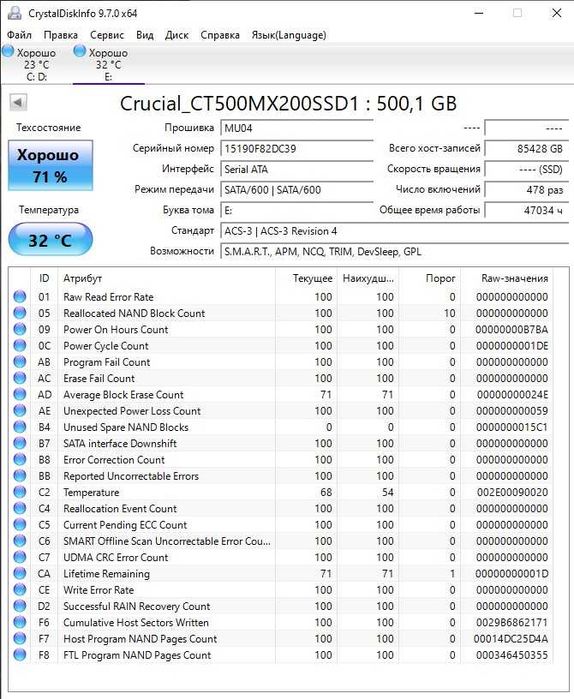This screenshot has height=699, width=574.
Task: Open the Диск menu
Action: point(177,35)
